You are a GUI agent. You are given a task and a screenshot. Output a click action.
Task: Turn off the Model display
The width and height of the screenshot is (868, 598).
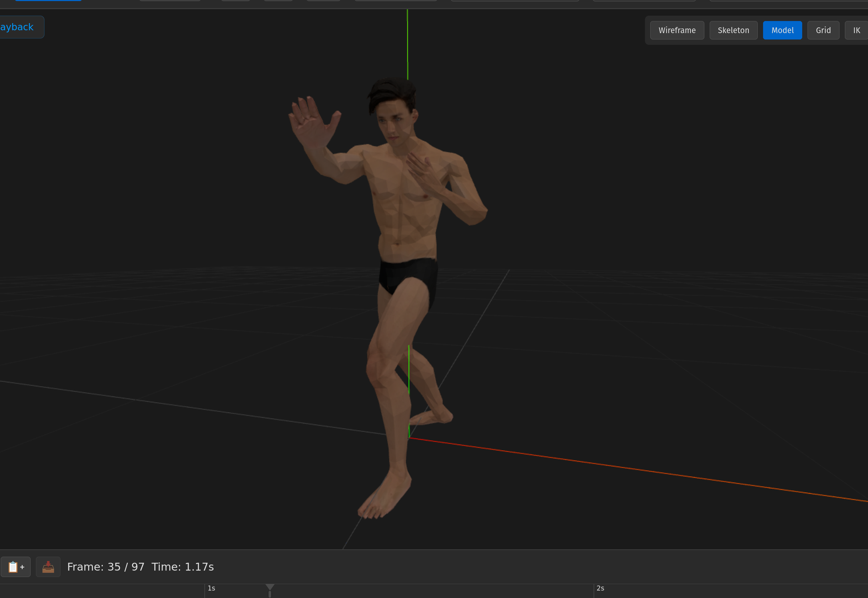782,30
